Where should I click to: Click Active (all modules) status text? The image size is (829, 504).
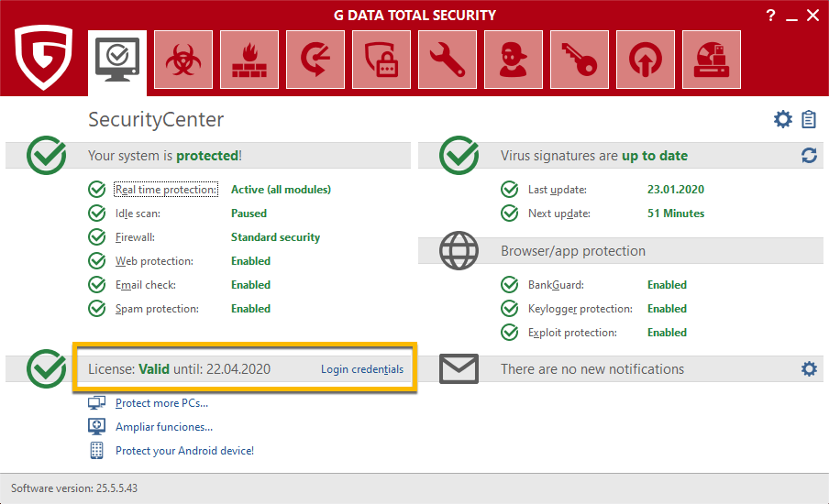281,190
